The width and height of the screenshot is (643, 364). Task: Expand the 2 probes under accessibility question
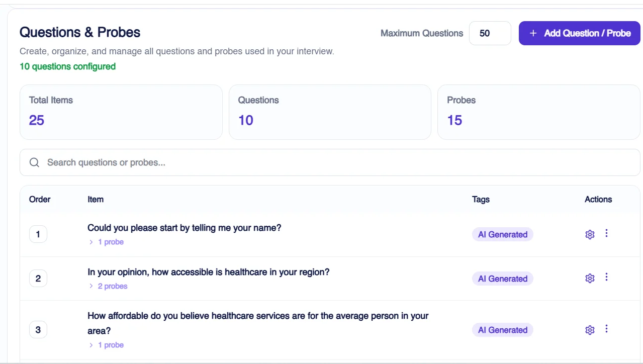[x=108, y=286]
